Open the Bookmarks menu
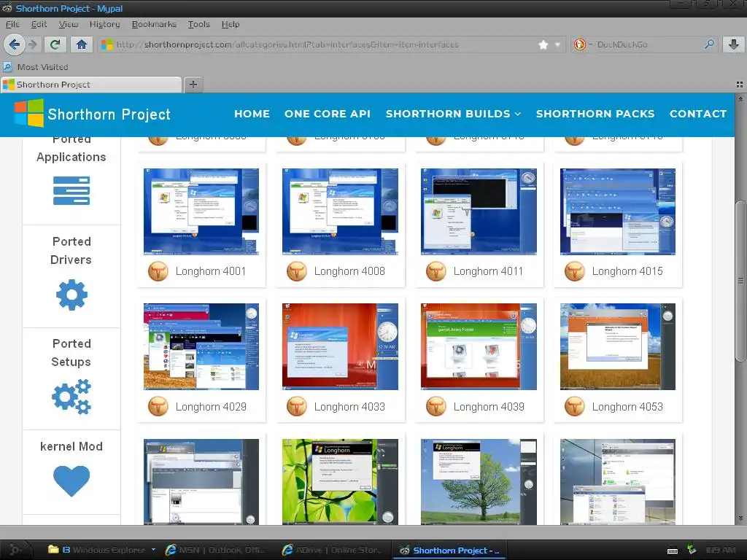Image resolution: width=747 pixels, height=560 pixels. 154,24
